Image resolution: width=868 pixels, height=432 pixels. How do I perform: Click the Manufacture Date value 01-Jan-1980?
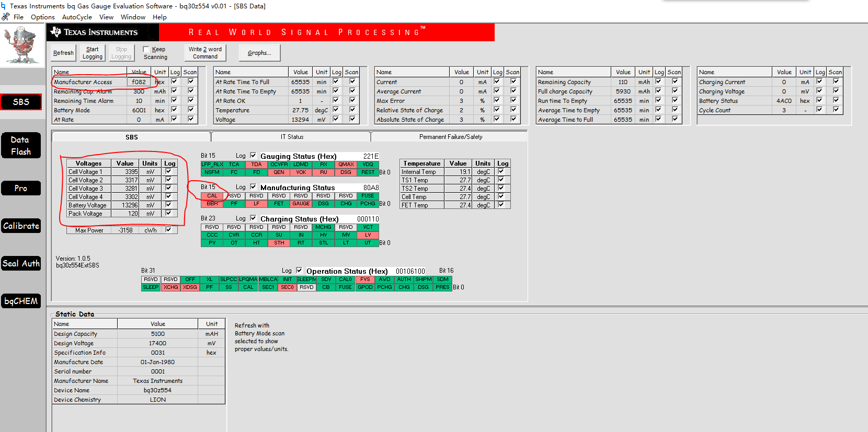[x=158, y=362]
